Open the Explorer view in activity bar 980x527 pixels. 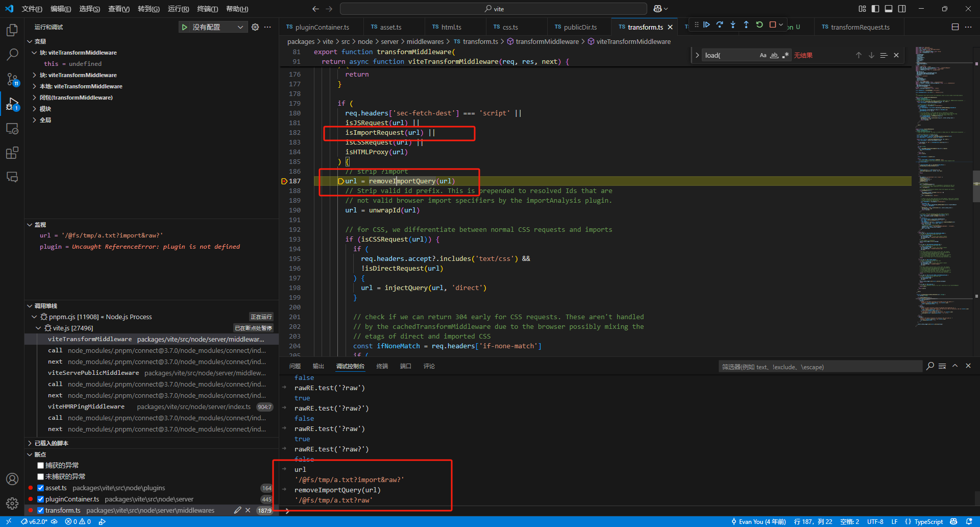coord(12,30)
